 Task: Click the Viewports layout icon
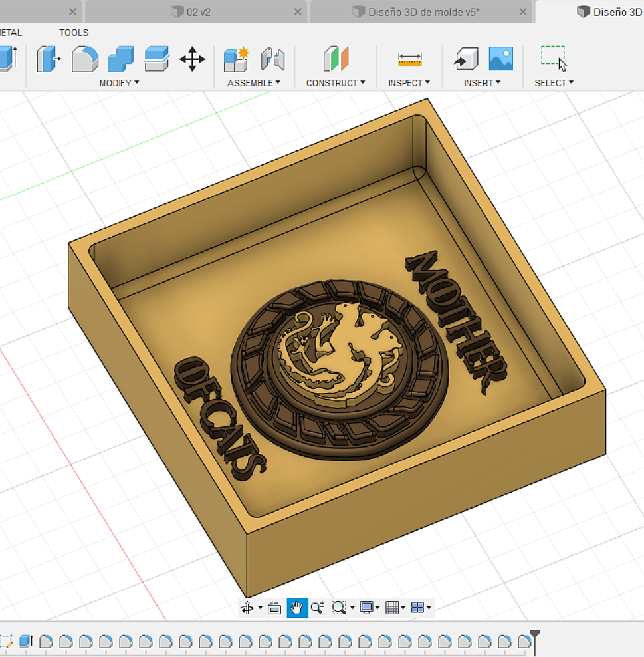point(417,608)
